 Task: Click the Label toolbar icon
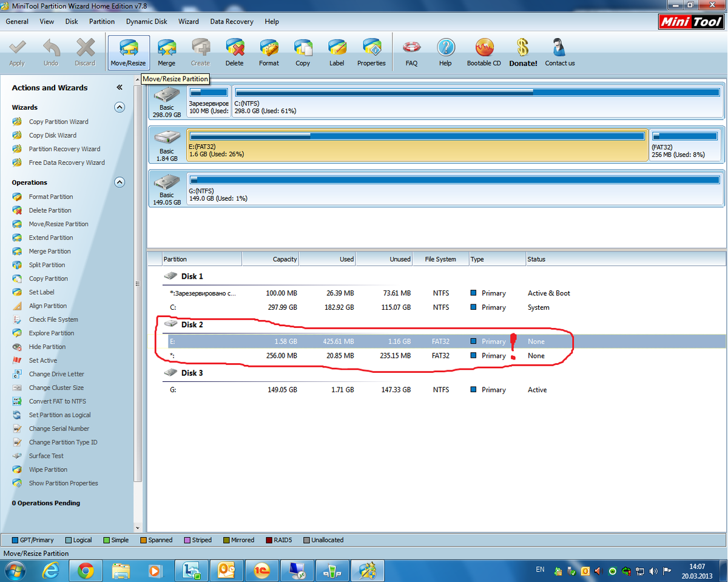click(337, 53)
